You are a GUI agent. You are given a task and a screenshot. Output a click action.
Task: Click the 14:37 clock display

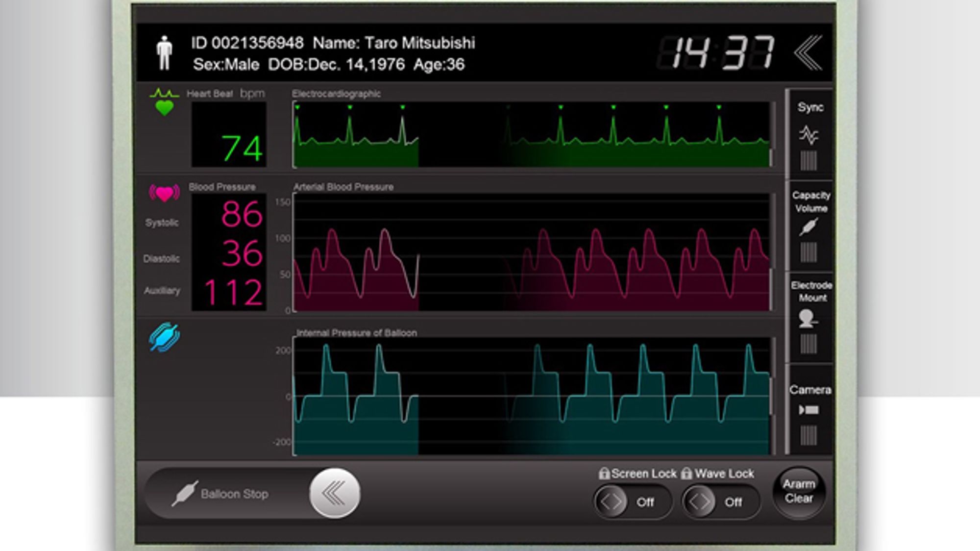point(716,52)
